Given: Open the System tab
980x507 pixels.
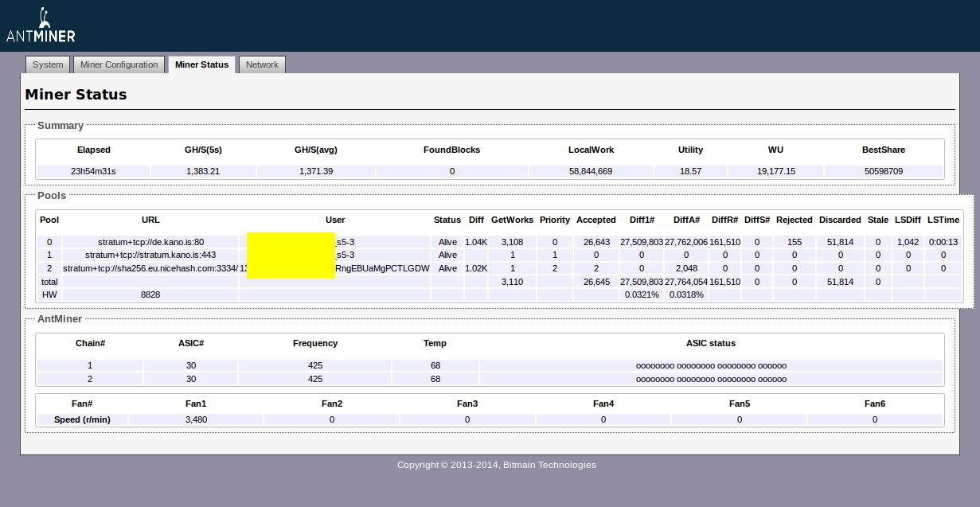Looking at the screenshot, I should click(48, 64).
